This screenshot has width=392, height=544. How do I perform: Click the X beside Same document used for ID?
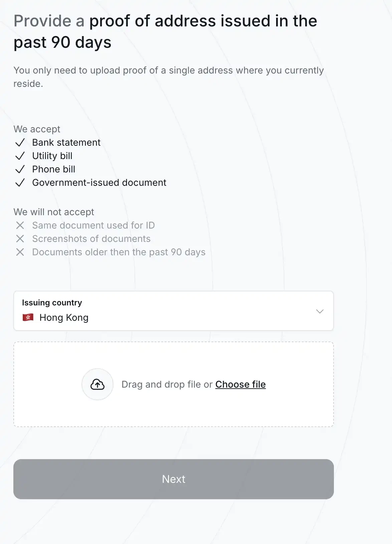coord(20,225)
